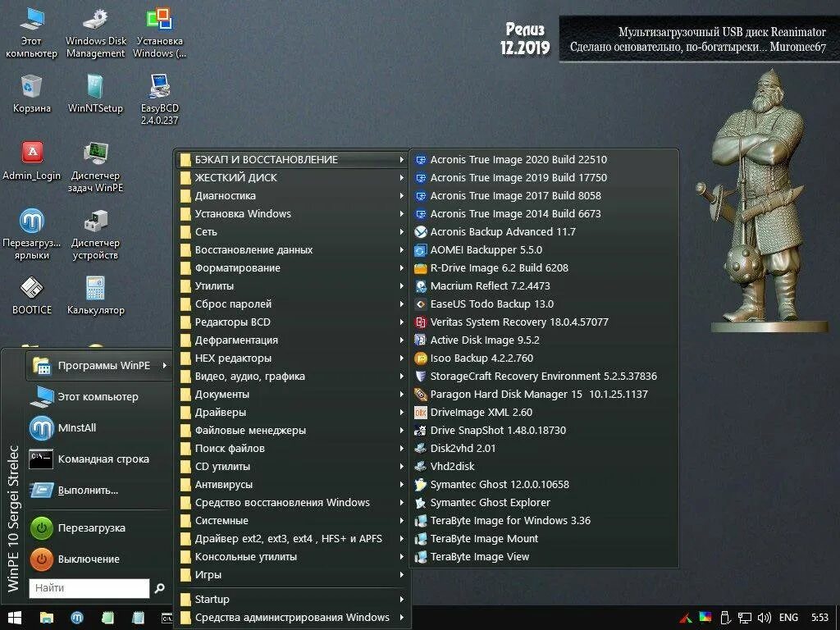
Task: Expand the Сеть submenu
Action: point(292,232)
